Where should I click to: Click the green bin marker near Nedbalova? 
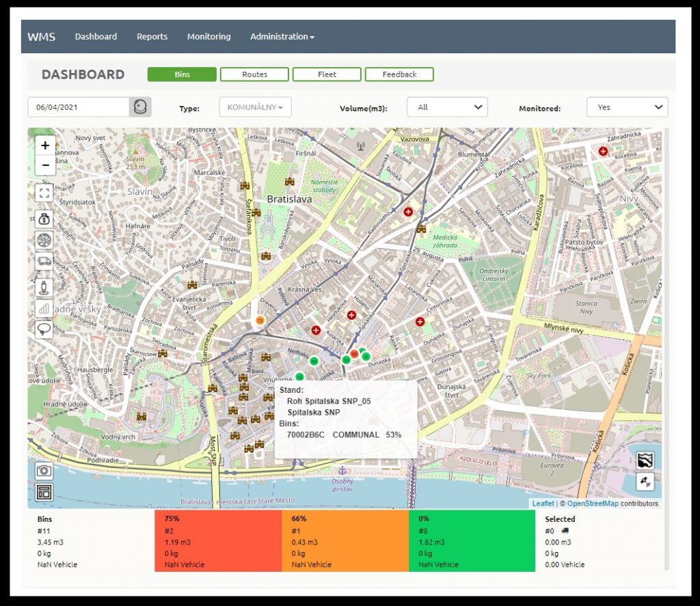(314, 361)
